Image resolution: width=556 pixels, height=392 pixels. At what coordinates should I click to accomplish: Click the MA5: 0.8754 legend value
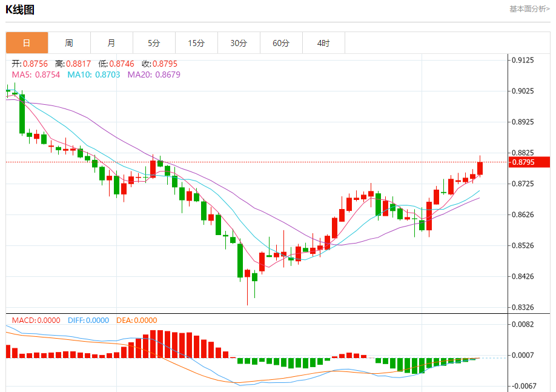[36, 75]
